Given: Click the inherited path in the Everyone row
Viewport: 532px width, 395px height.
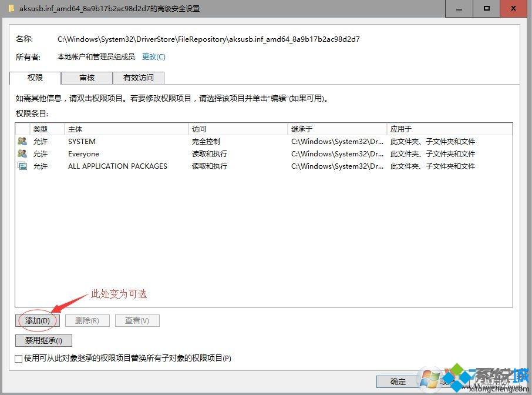Looking at the screenshot, I should tap(337, 153).
